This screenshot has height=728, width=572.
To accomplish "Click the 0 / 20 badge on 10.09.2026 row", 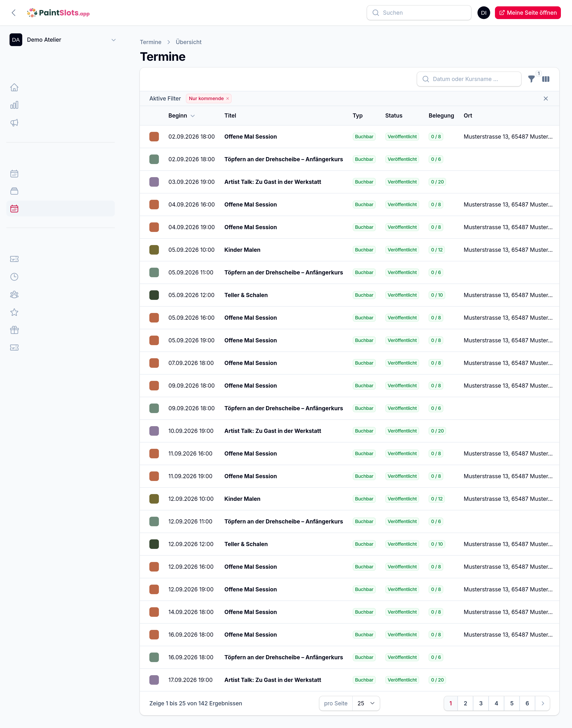I will point(437,431).
